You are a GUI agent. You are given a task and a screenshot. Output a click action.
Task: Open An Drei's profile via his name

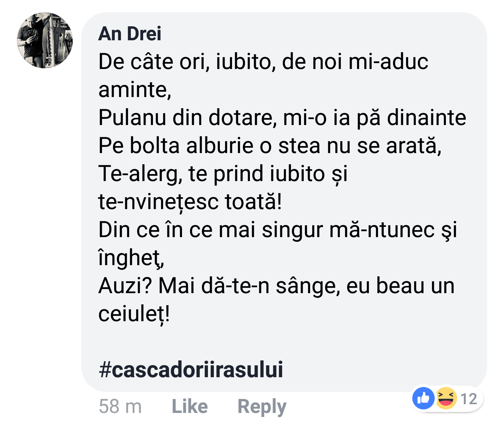pos(130,34)
